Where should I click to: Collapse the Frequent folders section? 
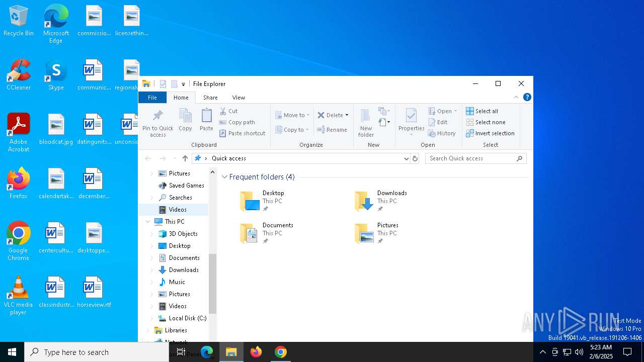[224, 177]
